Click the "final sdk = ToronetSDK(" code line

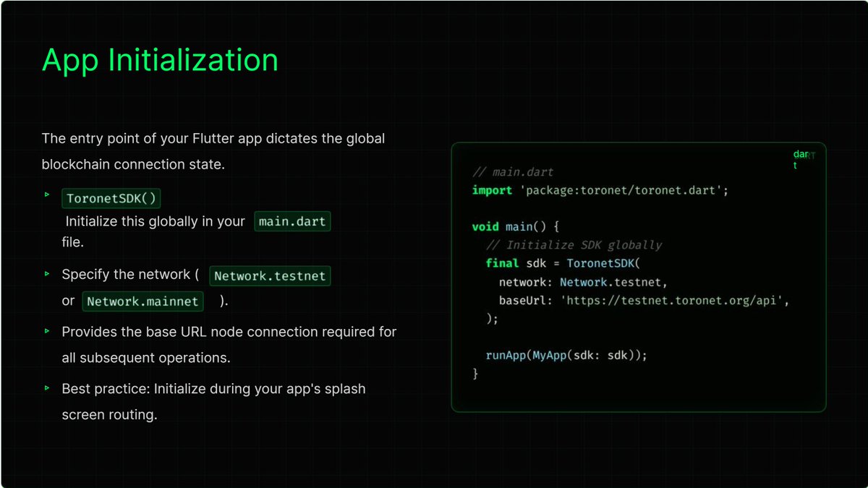[563, 263]
